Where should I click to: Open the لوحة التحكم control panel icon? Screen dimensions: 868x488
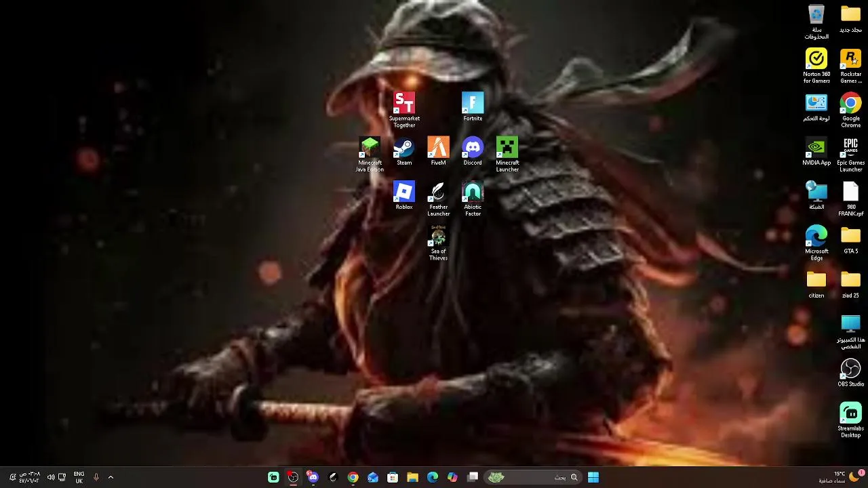pos(816,107)
